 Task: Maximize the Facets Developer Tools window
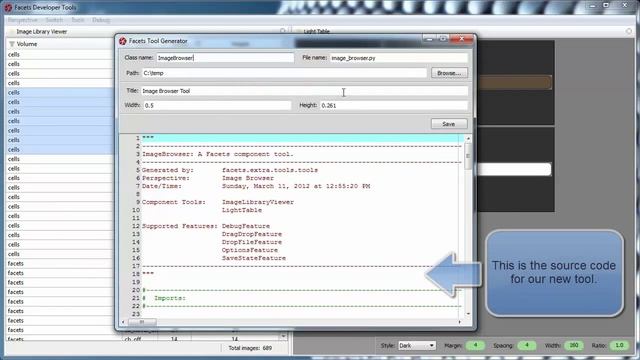click(x=606, y=5)
